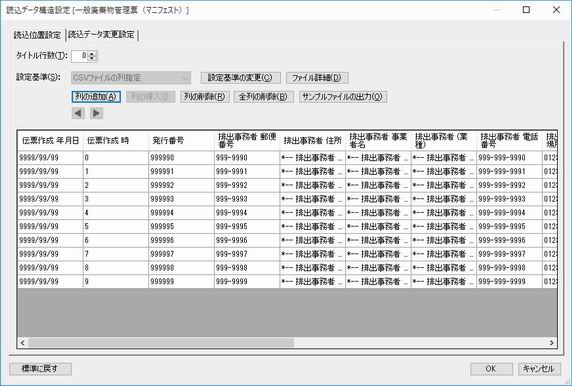This screenshot has width=572, height=386.
Task: Click cell 999-999-9997 in 電話番号 column
Action: tap(509, 254)
